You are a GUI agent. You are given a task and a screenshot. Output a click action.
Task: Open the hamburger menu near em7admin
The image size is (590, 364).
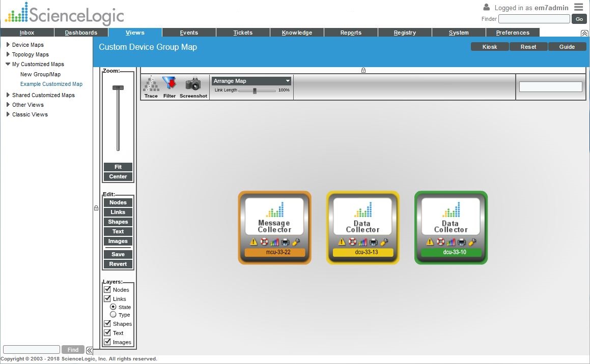pos(578,7)
